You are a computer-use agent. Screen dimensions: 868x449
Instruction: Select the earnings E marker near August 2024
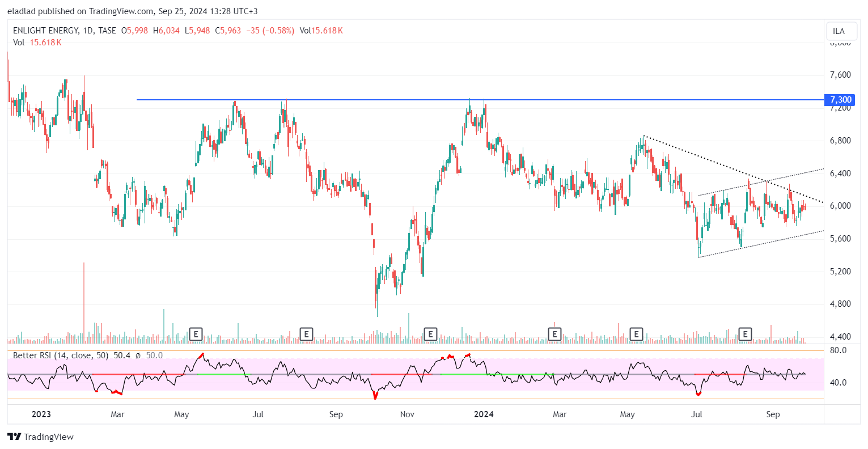tap(745, 334)
